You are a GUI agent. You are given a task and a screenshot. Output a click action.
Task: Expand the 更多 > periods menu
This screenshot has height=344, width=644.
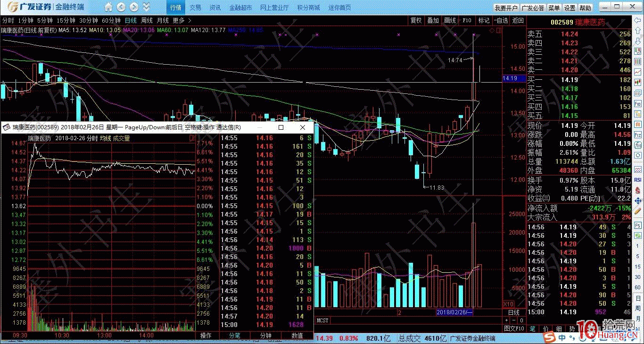[x=182, y=21]
